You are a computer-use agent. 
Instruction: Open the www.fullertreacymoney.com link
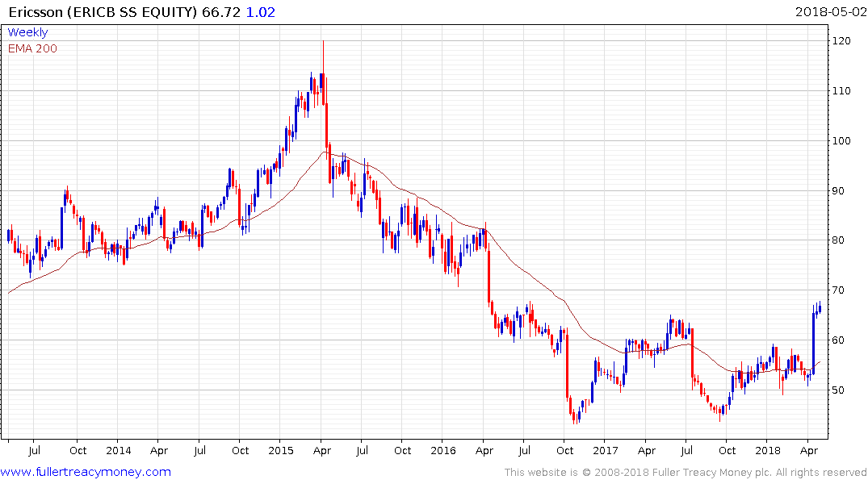(x=86, y=472)
